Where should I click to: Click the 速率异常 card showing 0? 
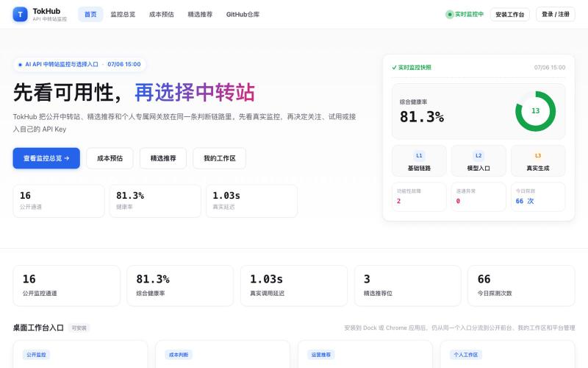[478, 197]
